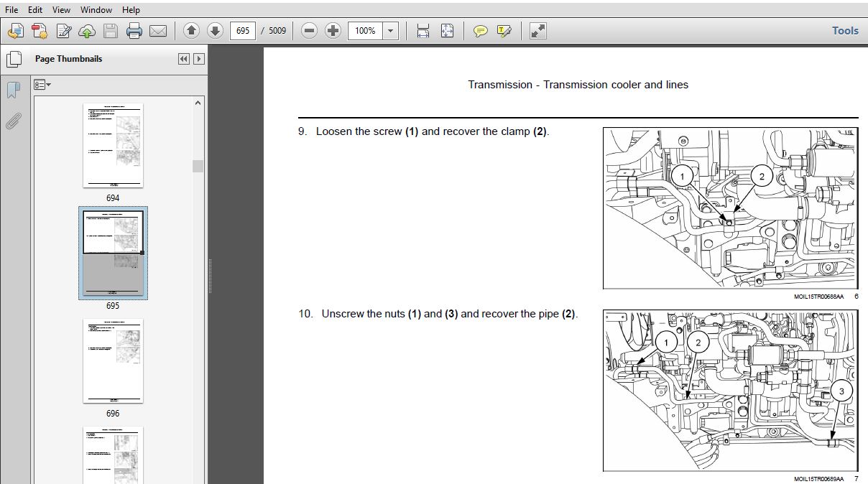Click the fit one full page icon
868x484 pixels.
(447, 31)
